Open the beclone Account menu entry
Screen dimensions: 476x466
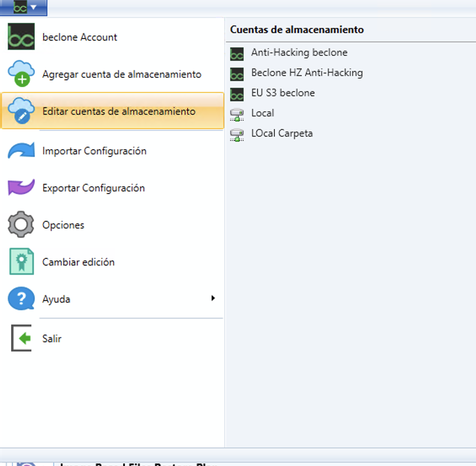click(x=112, y=37)
